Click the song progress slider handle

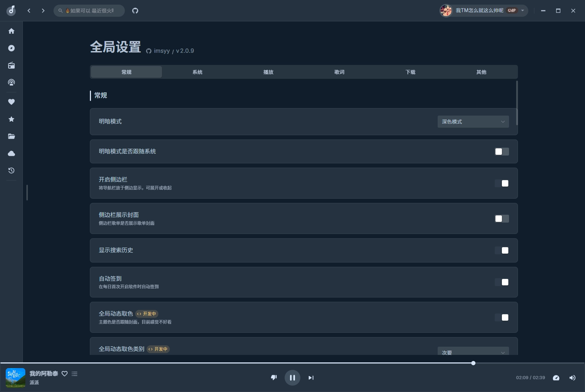473,363
